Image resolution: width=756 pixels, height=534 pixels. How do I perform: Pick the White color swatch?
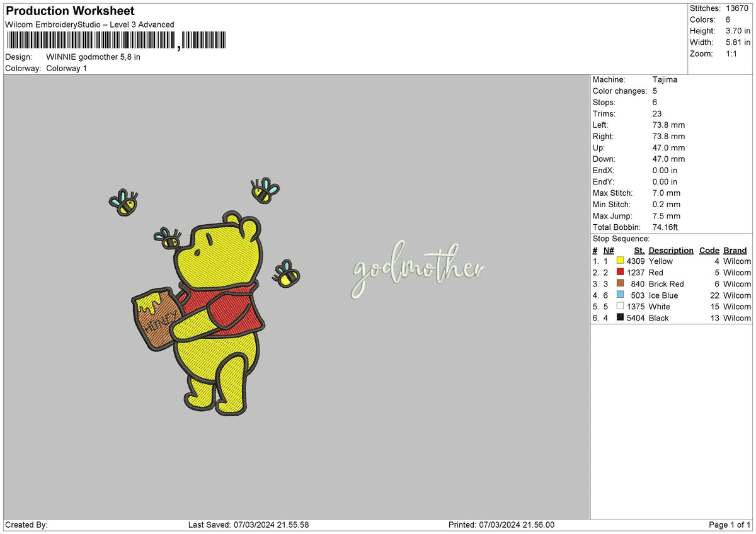[x=620, y=306]
